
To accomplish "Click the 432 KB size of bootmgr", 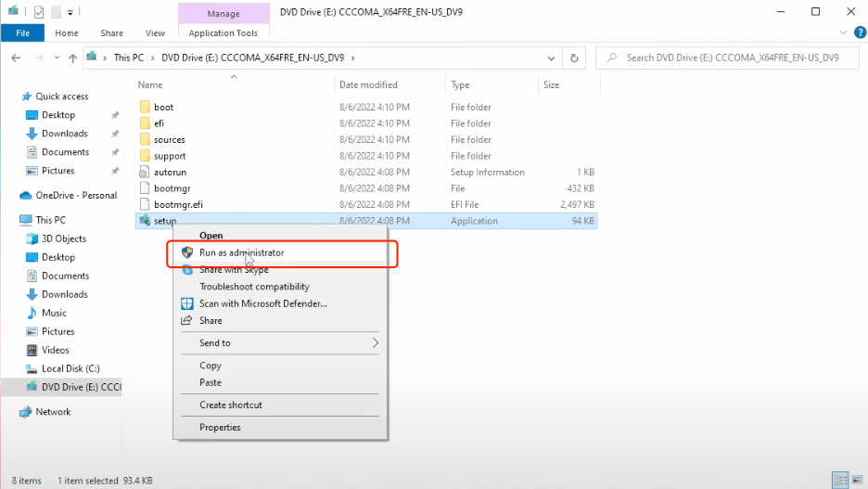I will click(x=581, y=188).
